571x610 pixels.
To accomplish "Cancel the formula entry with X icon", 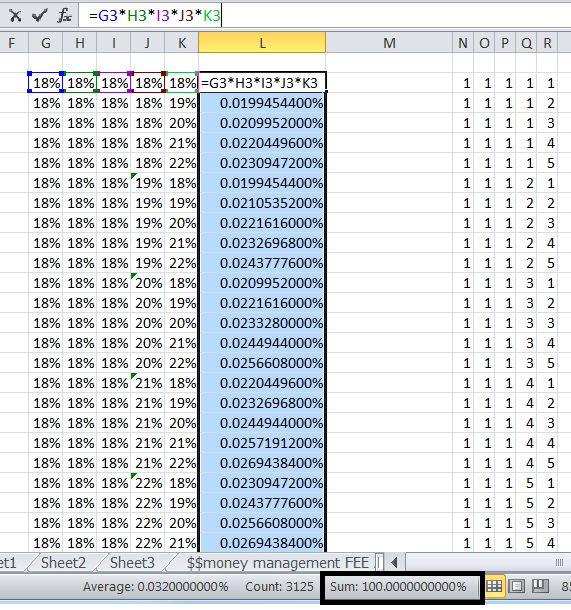I will pos(15,16).
